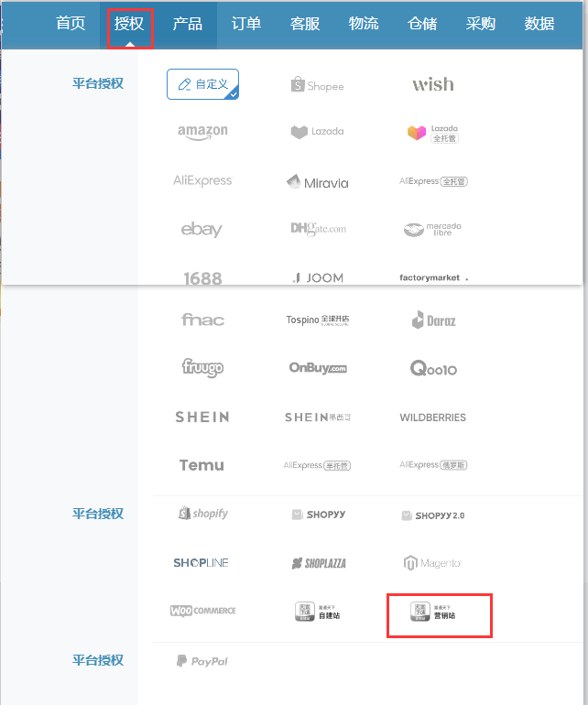Select the PayPal authorization logo
588x705 pixels.
click(202, 661)
